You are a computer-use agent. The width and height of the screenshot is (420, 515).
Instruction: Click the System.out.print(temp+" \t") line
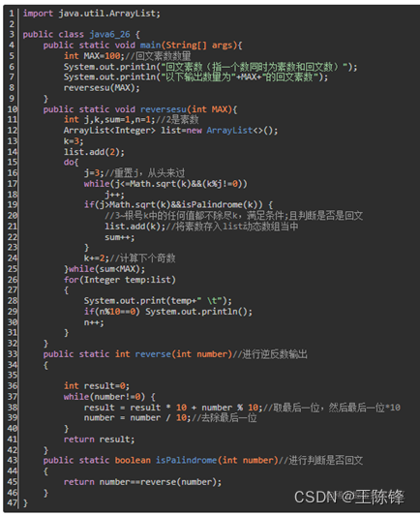click(x=158, y=301)
